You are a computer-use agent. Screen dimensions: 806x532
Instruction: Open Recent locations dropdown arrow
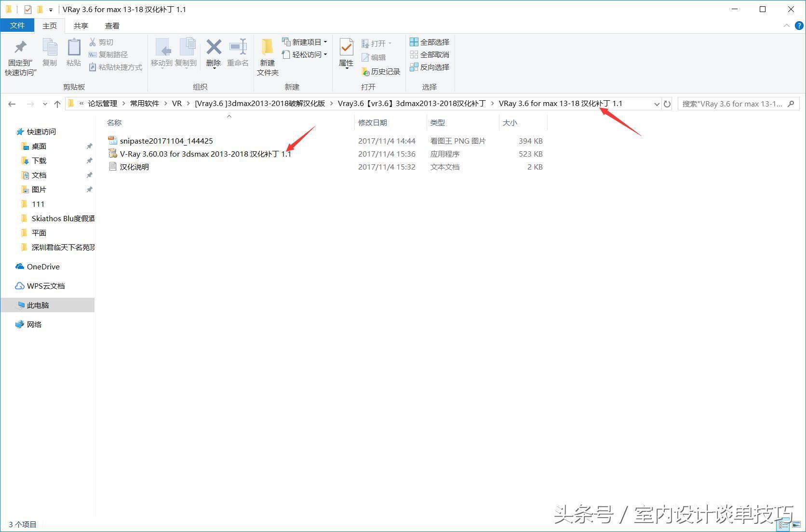coord(45,104)
